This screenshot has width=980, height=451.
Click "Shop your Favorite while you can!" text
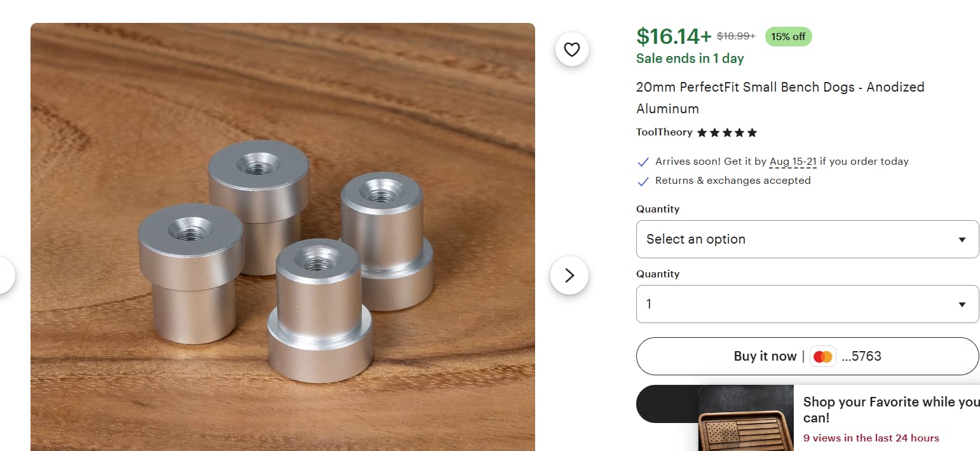pos(891,410)
